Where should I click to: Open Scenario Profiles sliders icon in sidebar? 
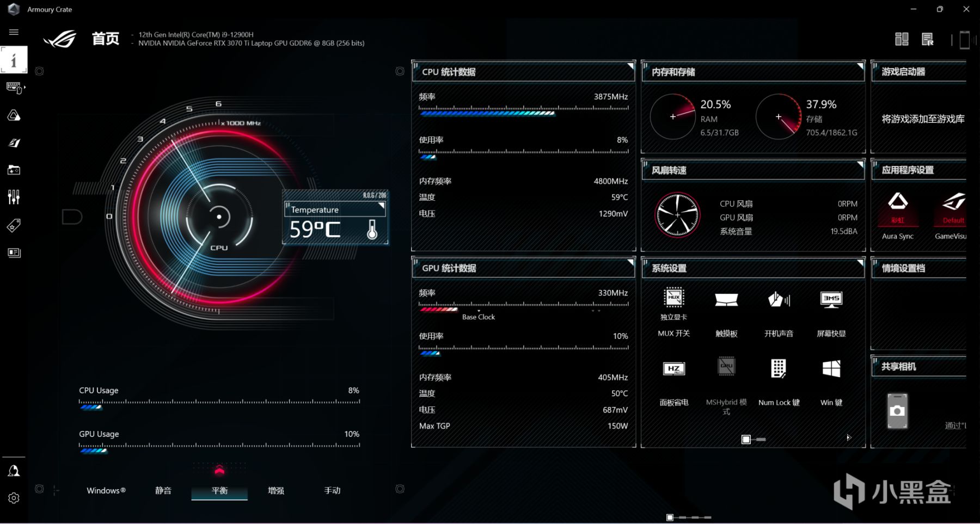coord(14,197)
